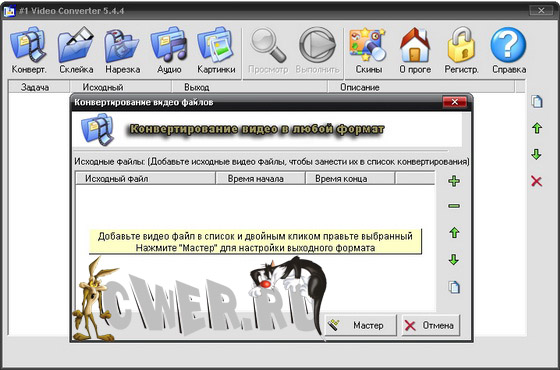Viewport: 560px width, 370px height.
Task: Click copy icon in conversion dialog
Action: click(x=454, y=287)
